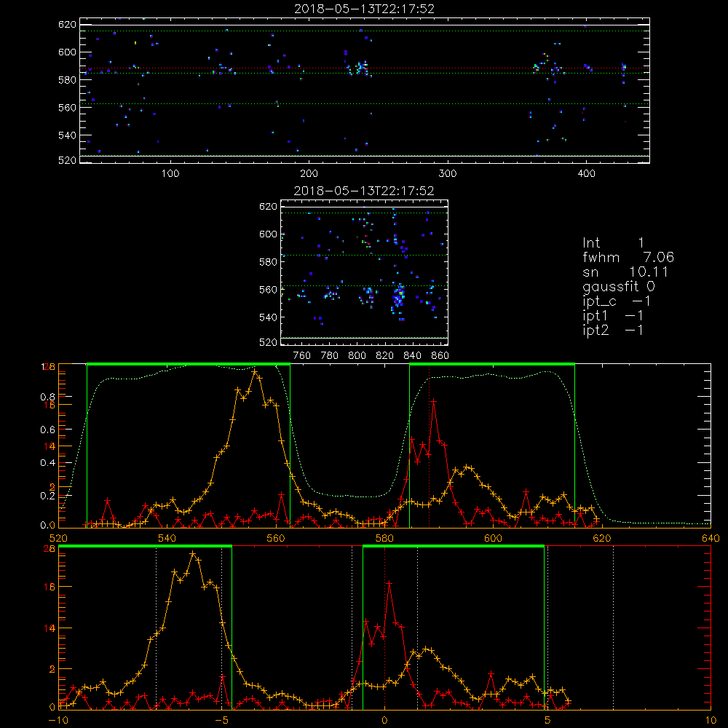Click the x-axis label '800' on the middle plot
Viewport: 728px width, 728px height.
357,356
